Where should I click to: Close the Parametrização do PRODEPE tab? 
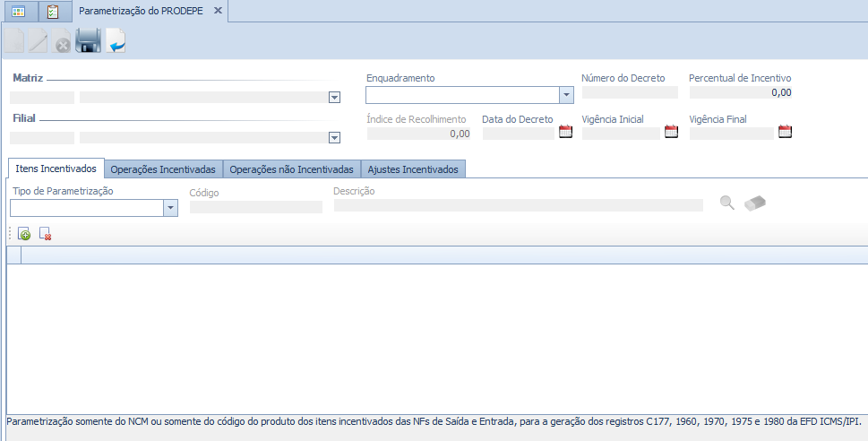click(218, 11)
